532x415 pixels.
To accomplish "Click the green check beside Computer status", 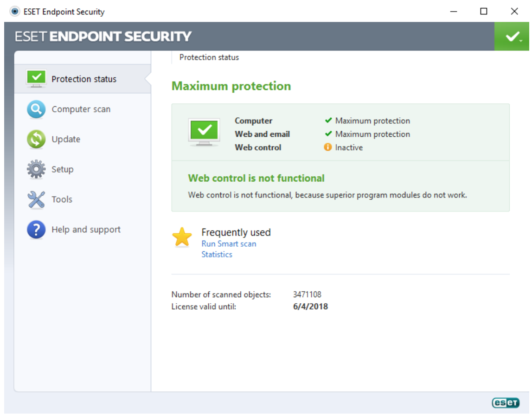I will (x=328, y=121).
